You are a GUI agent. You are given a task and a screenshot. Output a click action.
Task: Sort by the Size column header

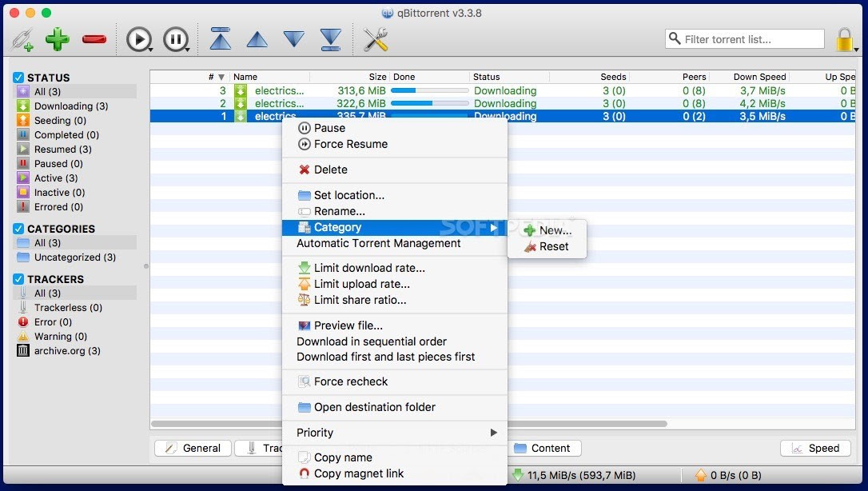[349, 77]
